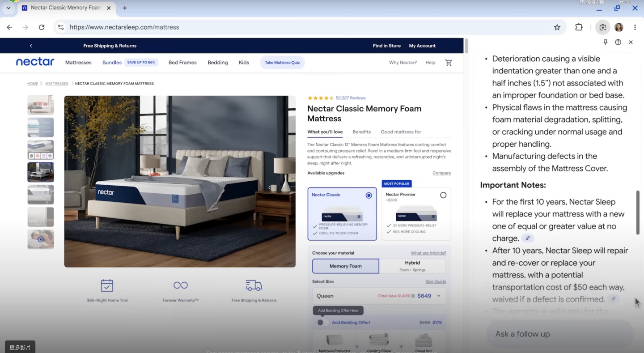Select the Nectar Classic radio option
This screenshot has height=353, width=644.
(369, 196)
